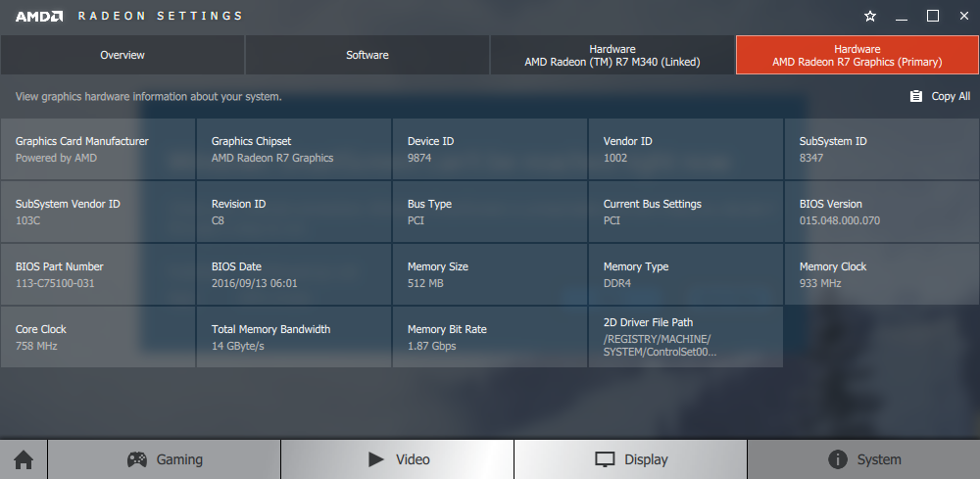980x479 pixels.
Task: Click the Revision ID C8 tile
Action: pyautogui.click(x=294, y=212)
